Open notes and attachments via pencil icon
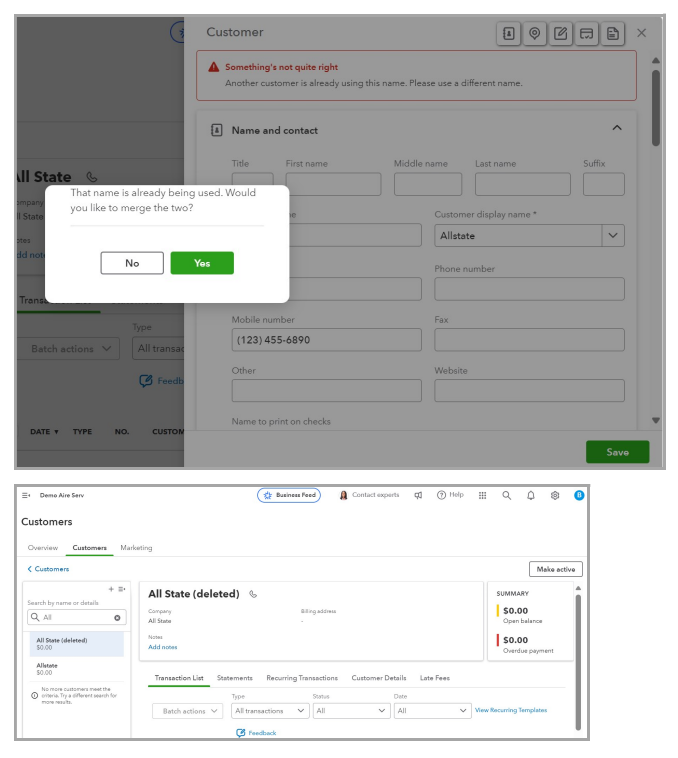 point(561,33)
